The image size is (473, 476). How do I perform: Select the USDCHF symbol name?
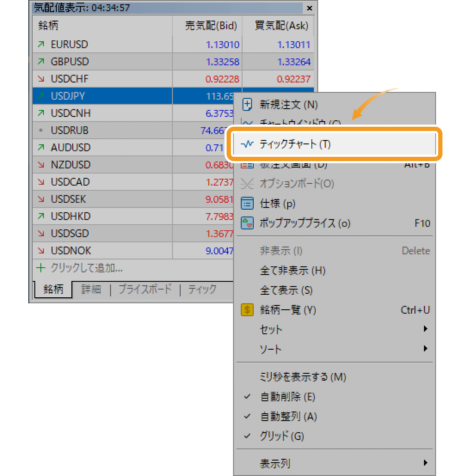click(x=69, y=79)
